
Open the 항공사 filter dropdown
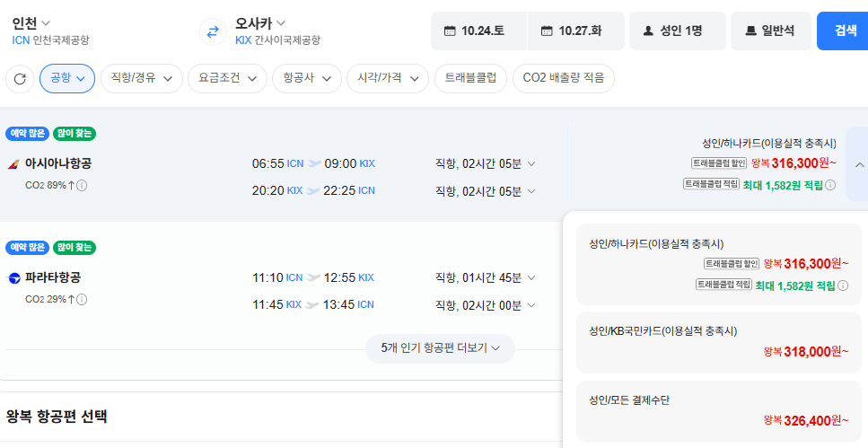coord(307,78)
